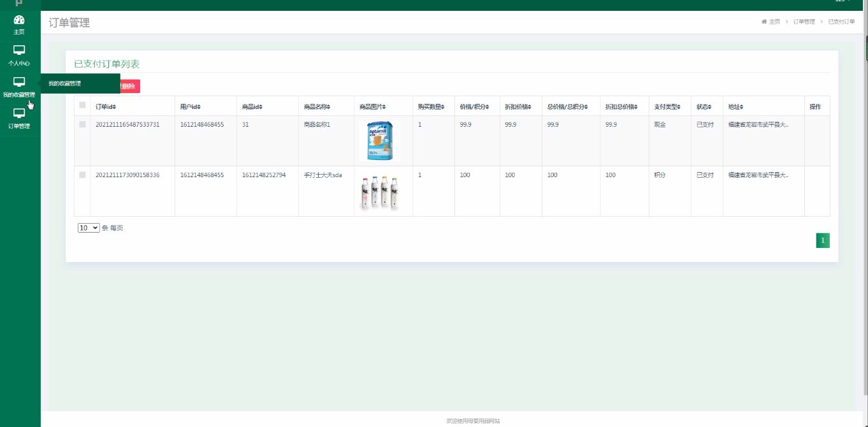Click the 订单管理 page title

tap(69, 23)
